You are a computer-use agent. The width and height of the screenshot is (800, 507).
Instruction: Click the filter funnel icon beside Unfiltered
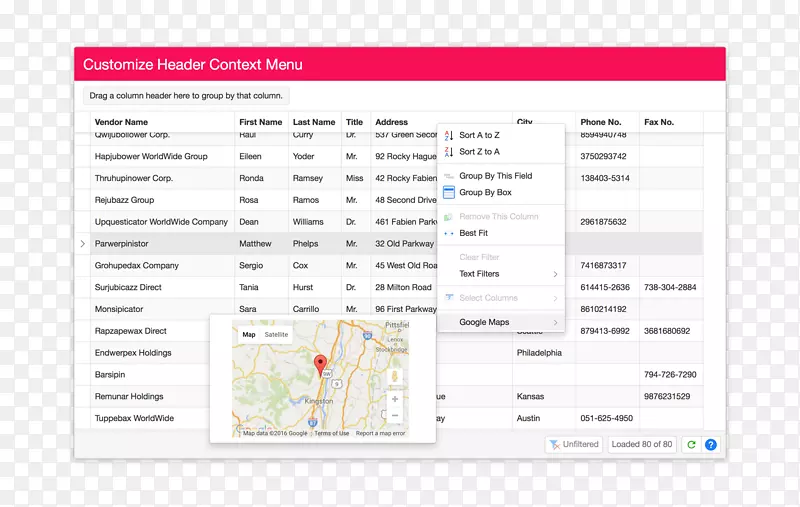(x=555, y=445)
